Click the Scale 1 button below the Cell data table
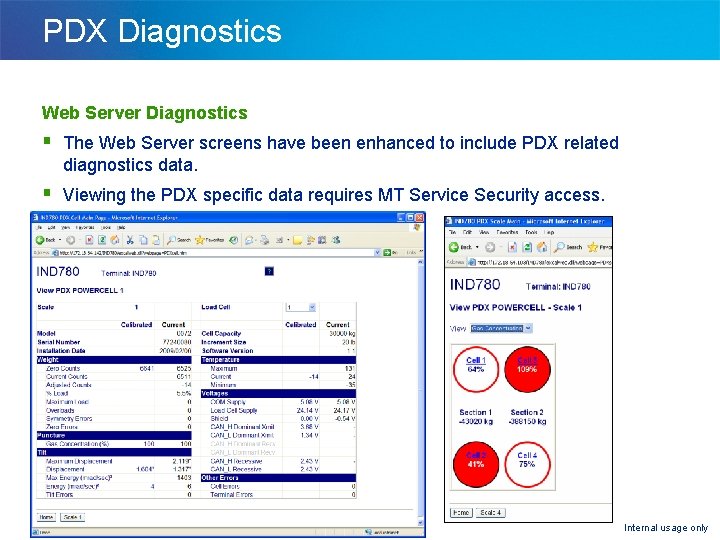Screen dimensions: 720x540 coord(73,517)
